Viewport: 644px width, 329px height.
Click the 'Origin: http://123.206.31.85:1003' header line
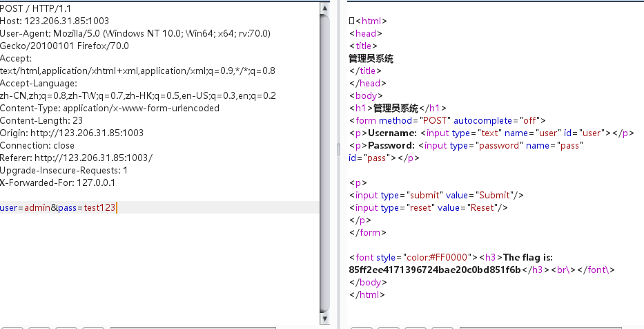point(72,133)
